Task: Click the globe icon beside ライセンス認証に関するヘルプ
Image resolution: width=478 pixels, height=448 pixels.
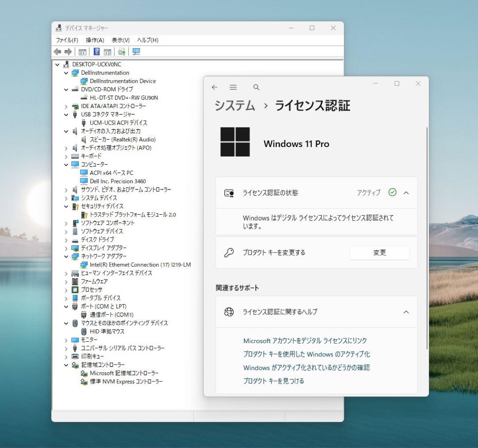Action: point(229,312)
